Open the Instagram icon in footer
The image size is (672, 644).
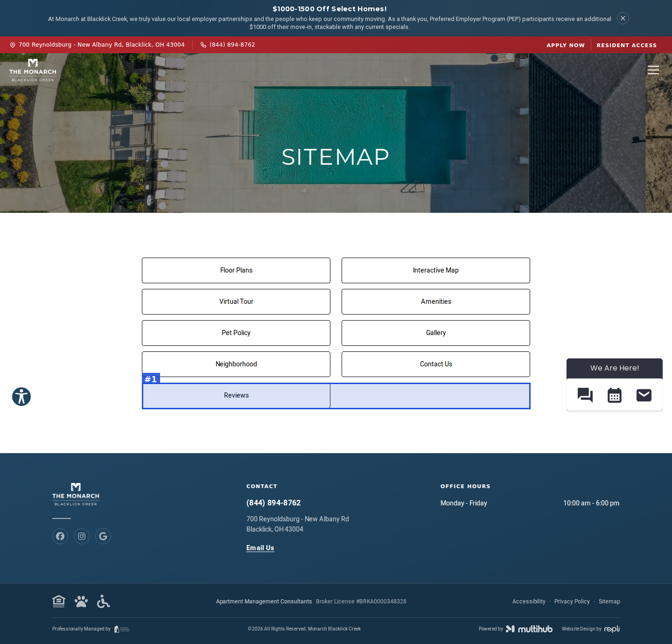(82, 536)
